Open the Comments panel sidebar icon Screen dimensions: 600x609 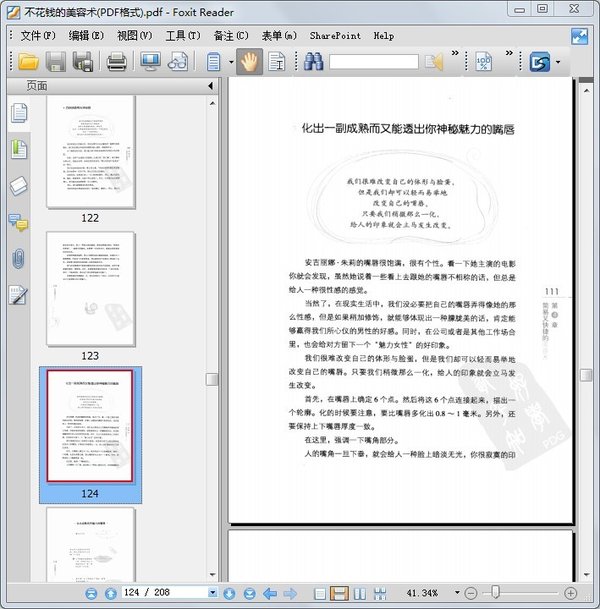click(18, 222)
